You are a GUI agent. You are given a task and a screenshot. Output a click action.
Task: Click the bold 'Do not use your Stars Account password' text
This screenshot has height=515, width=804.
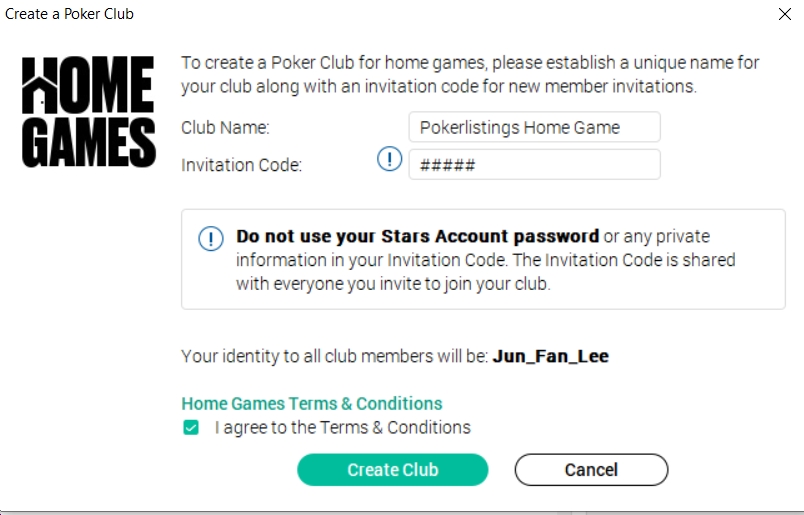417,236
